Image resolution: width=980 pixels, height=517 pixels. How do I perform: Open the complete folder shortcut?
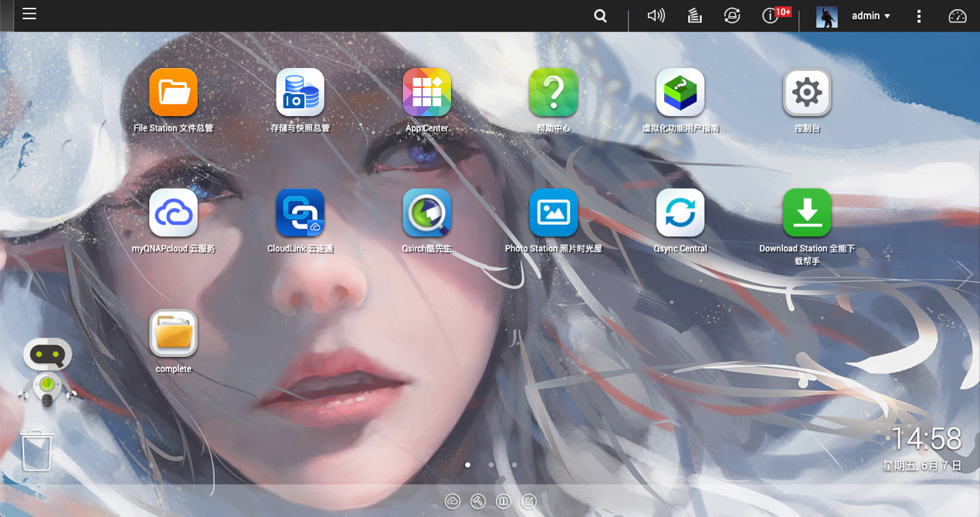point(173,334)
